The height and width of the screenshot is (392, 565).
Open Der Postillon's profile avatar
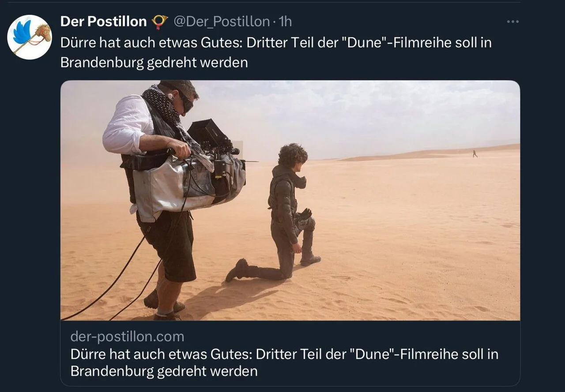click(30, 37)
